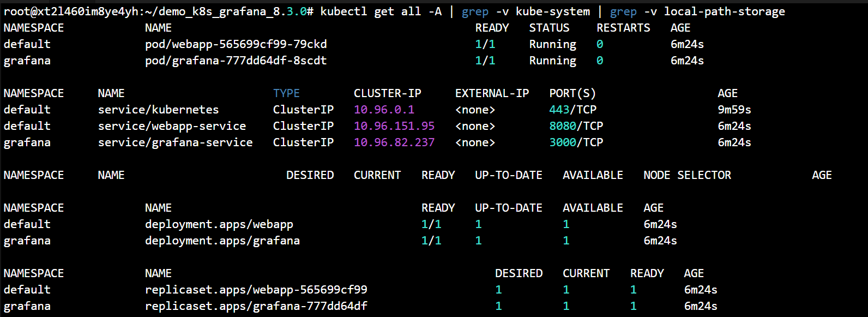The image size is (868, 317).
Task: Click the cluster IP 10.96.0.1
Action: coord(384,110)
